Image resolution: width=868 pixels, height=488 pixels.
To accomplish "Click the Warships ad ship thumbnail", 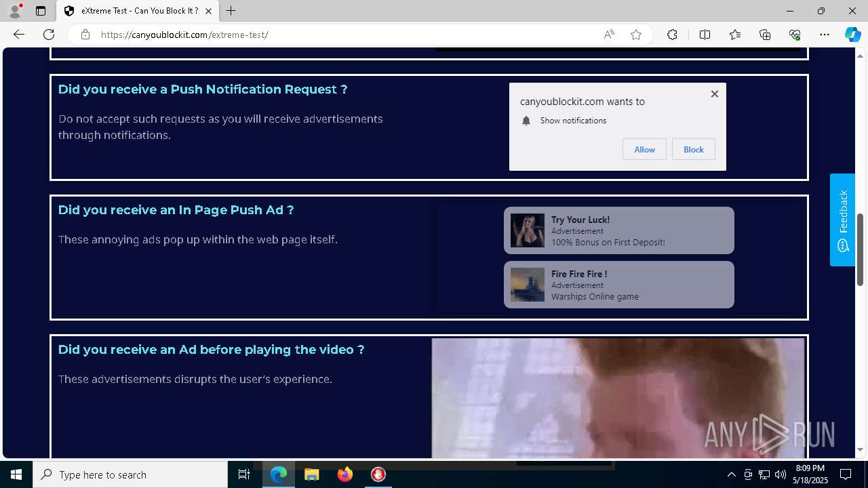I will [x=527, y=285].
